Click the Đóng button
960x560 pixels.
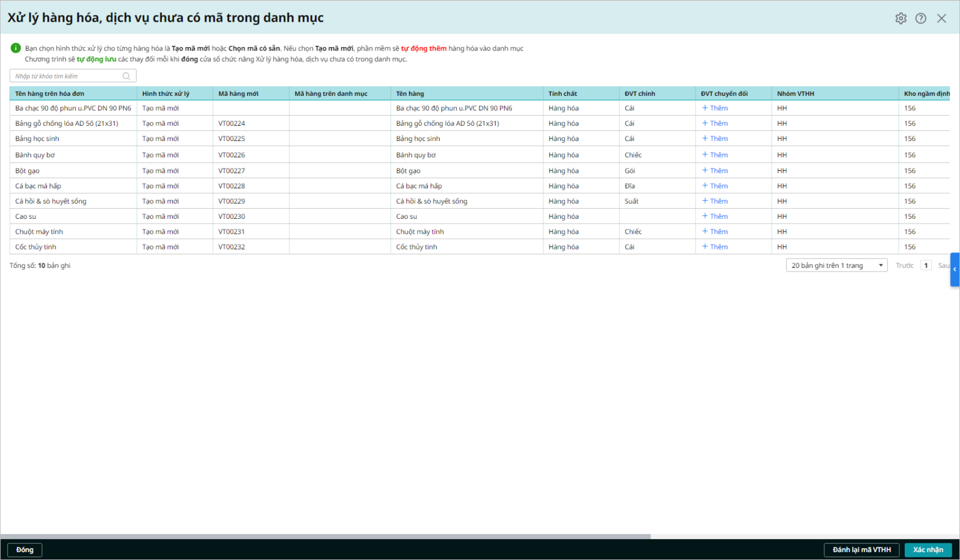click(25, 550)
